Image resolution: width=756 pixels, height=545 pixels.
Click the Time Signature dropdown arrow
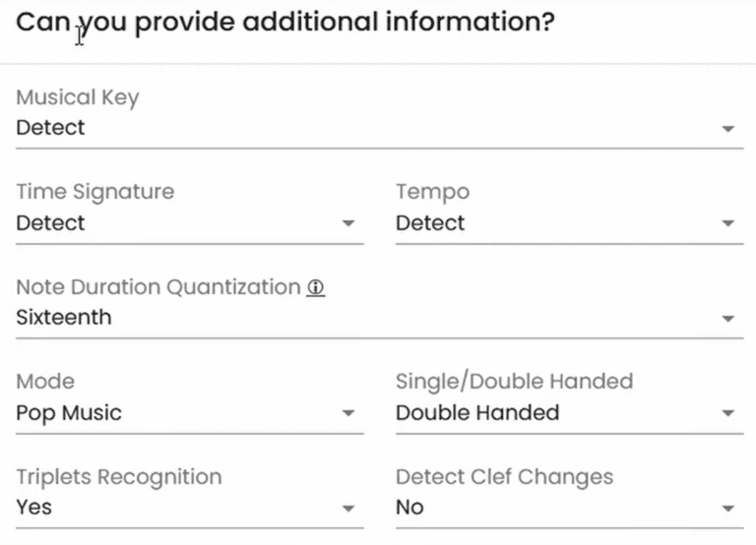[347, 224]
